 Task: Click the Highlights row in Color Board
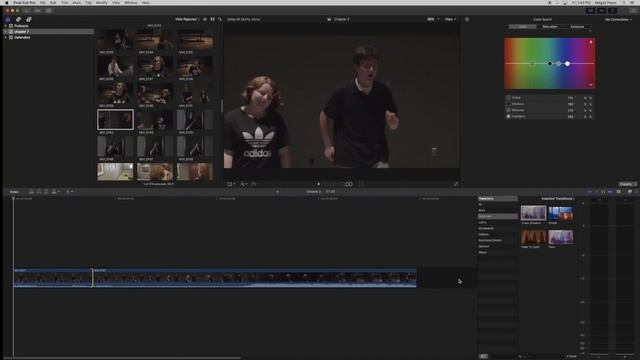[549, 116]
